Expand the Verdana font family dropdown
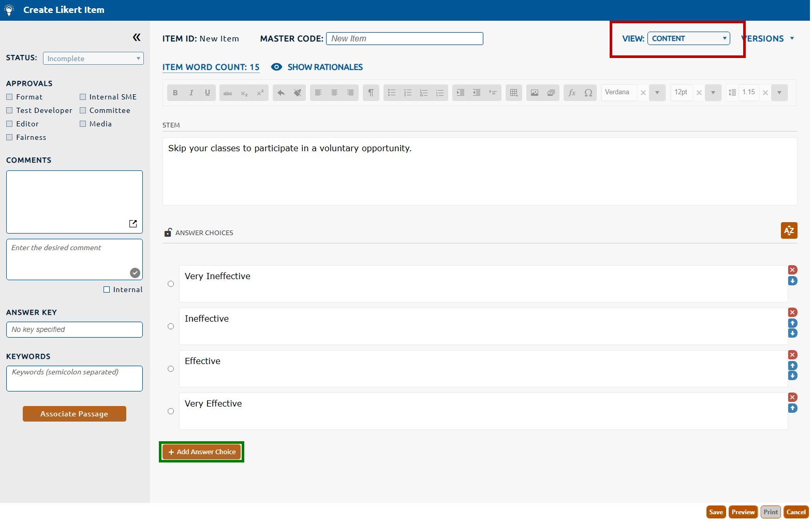Image resolution: width=812 pixels, height=521 pixels. 657,93
